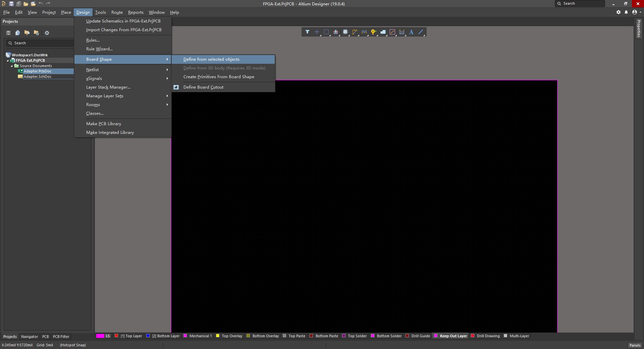The image size is (644, 349).
Task: Collapse the Source Documents folder
Action: [x=12, y=66]
